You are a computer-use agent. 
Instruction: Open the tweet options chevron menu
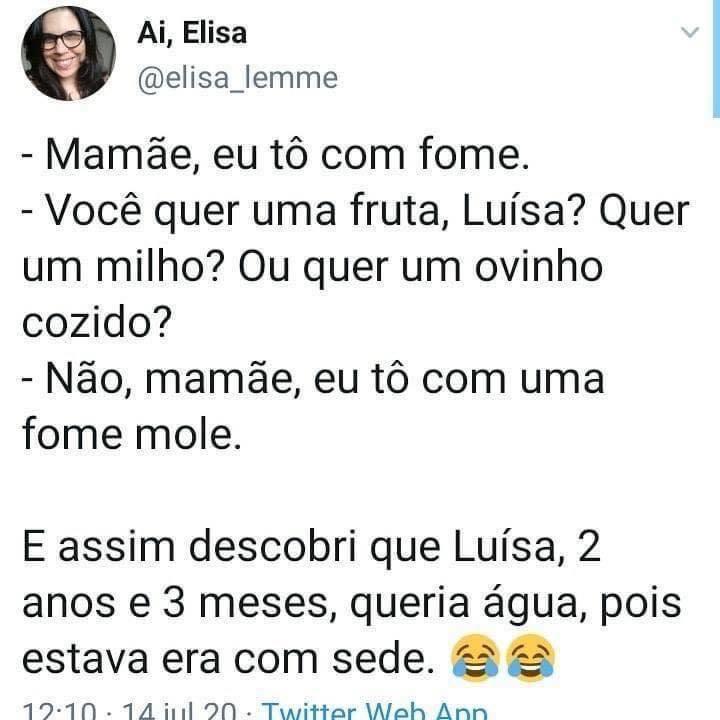coord(690,33)
